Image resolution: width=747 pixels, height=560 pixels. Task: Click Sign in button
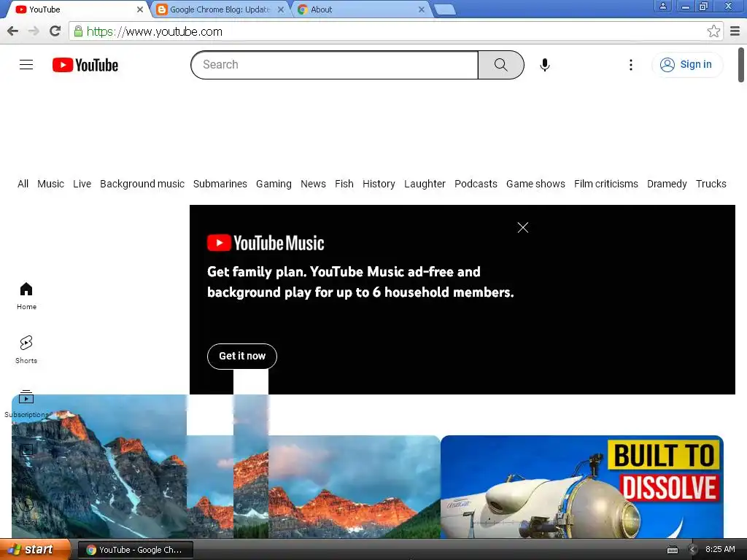pos(686,65)
